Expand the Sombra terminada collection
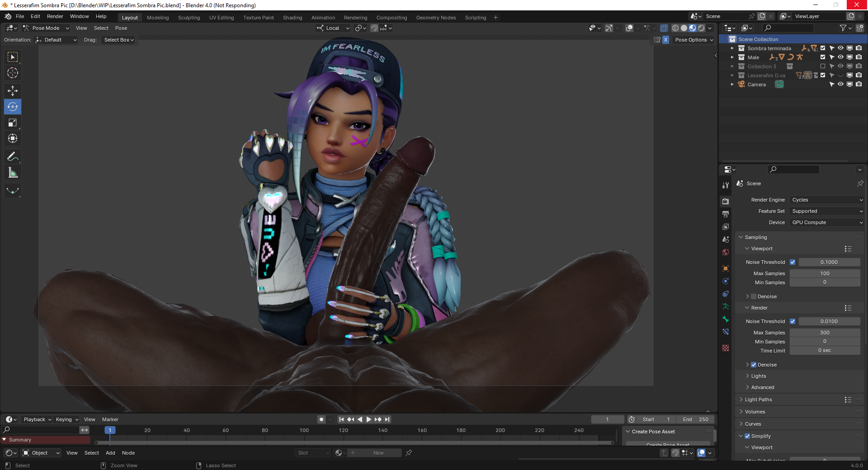Image resolution: width=868 pixels, height=470 pixels. pos(732,48)
